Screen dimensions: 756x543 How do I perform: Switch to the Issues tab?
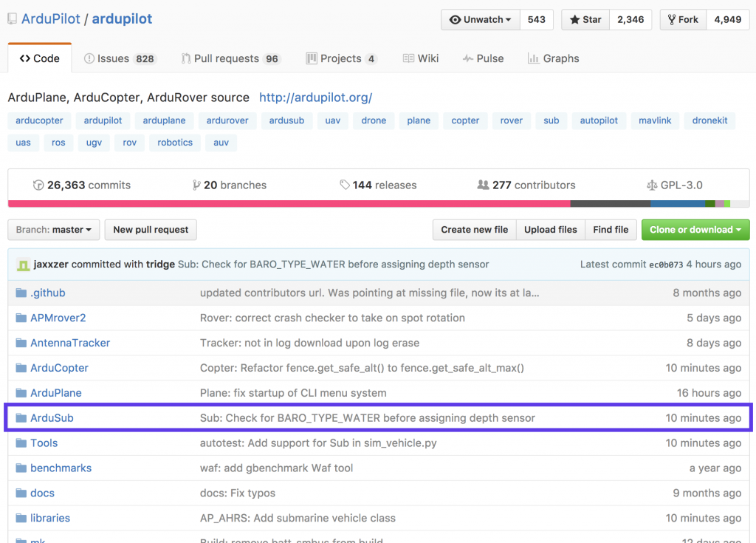[120, 58]
